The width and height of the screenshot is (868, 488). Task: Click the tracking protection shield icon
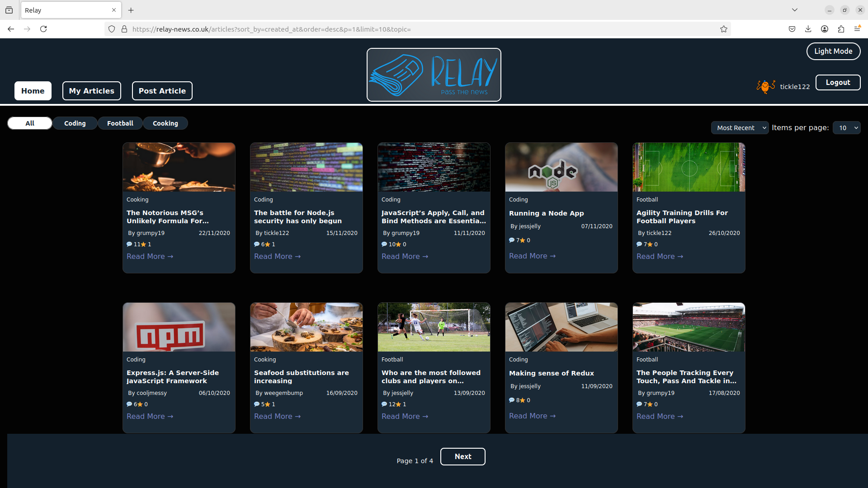point(112,29)
